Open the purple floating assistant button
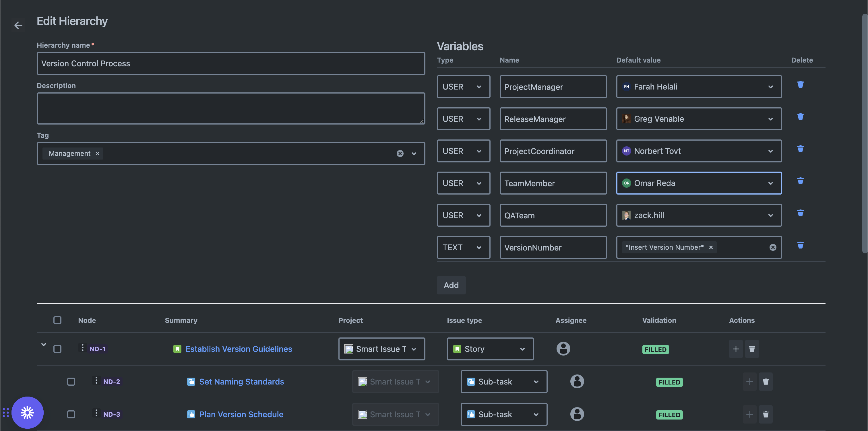The height and width of the screenshot is (431, 868). coord(27,412)
